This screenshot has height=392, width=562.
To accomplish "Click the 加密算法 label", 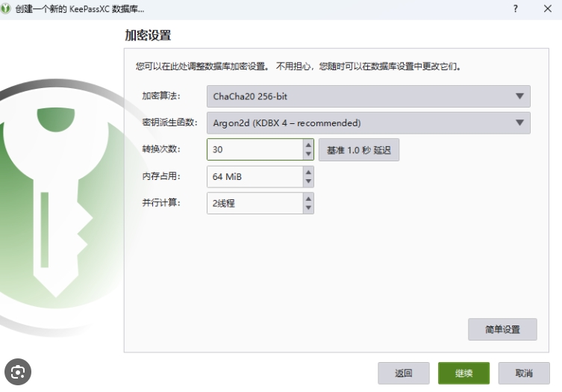I will click(161, 96).
